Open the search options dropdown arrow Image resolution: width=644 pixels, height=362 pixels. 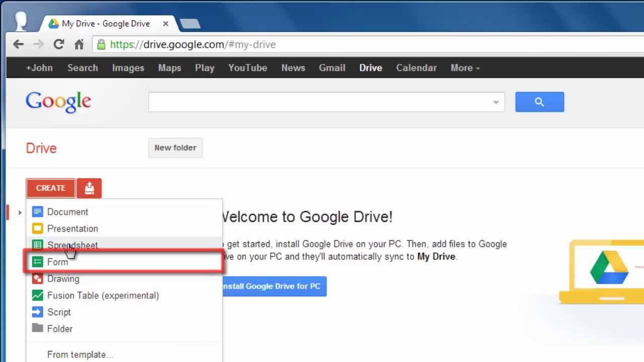click(x=496, y=102)
